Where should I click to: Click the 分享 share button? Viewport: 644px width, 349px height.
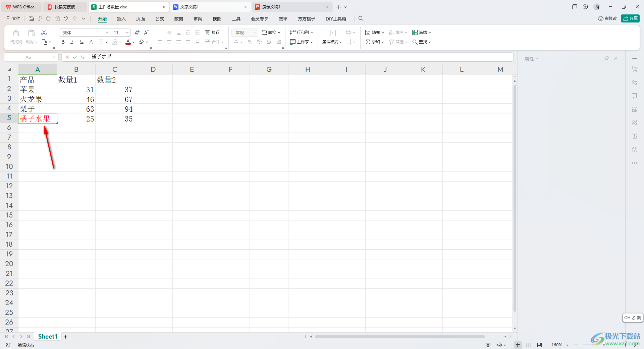(630, 18)
